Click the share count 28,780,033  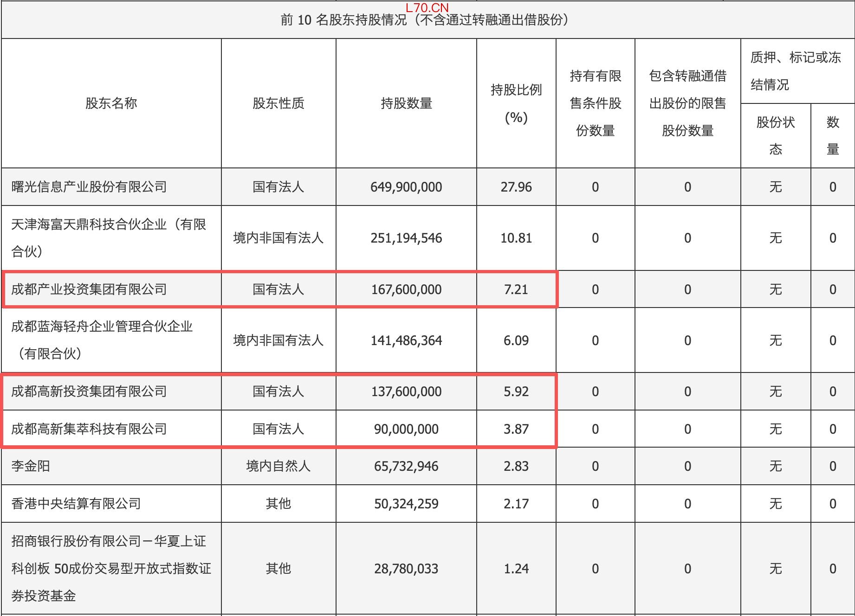click(x=406, y=569)
